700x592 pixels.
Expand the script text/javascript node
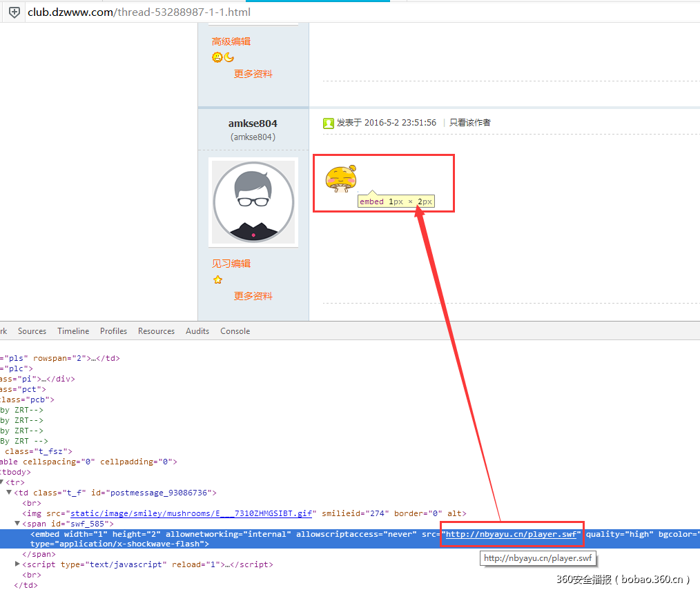18,564
